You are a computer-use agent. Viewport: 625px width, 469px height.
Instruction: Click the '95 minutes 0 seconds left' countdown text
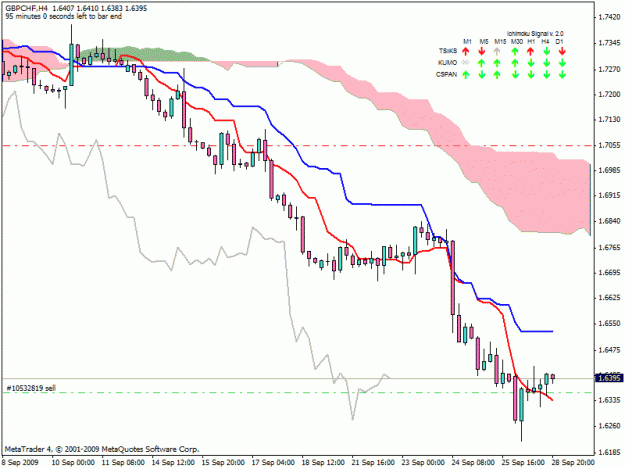64,16
